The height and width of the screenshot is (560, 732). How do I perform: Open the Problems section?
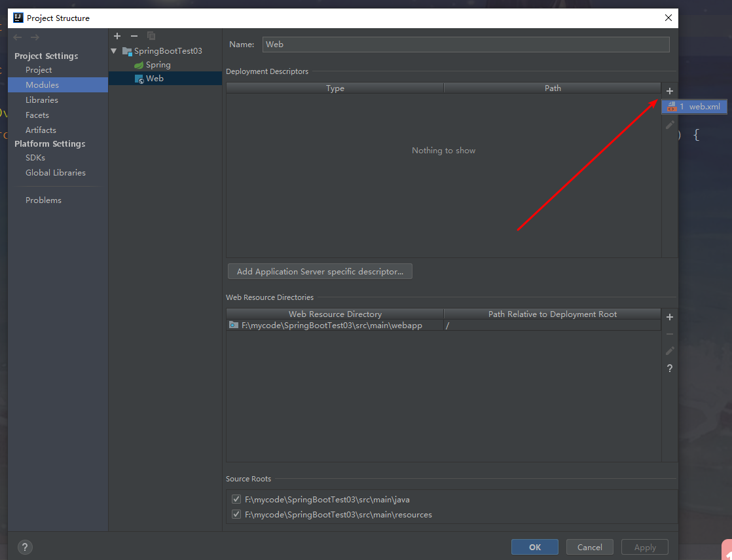tap(43, 200)
